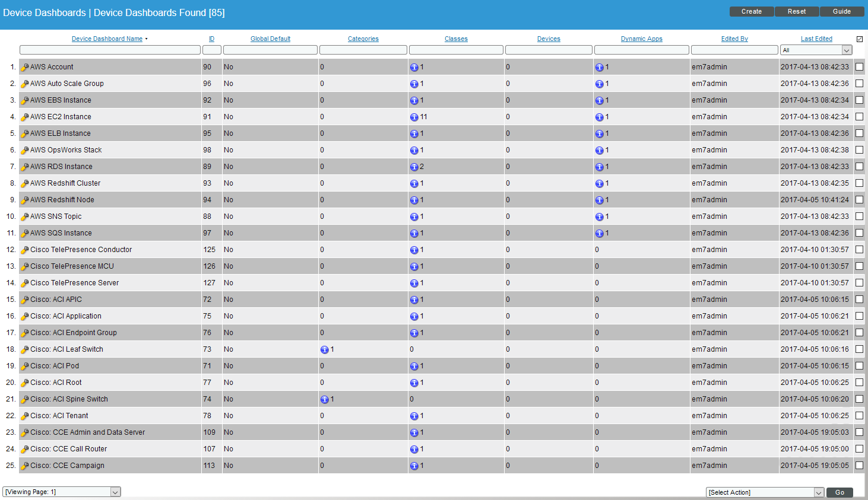Sort by the Device Dashboard Name column link
The width and height of the screenshot is (868, 500).
[108, 39]
